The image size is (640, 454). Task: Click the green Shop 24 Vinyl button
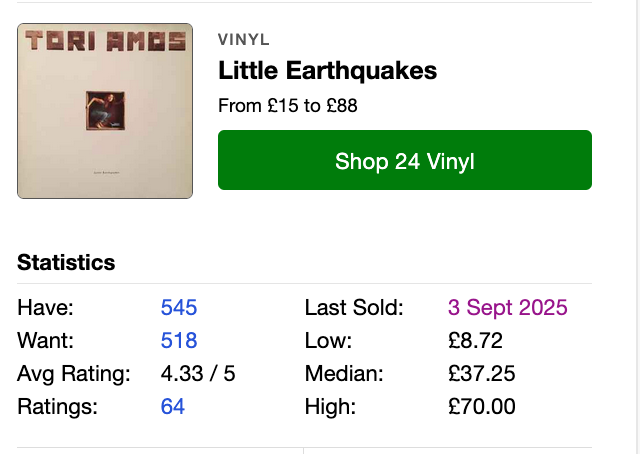[x=404, y=160]
